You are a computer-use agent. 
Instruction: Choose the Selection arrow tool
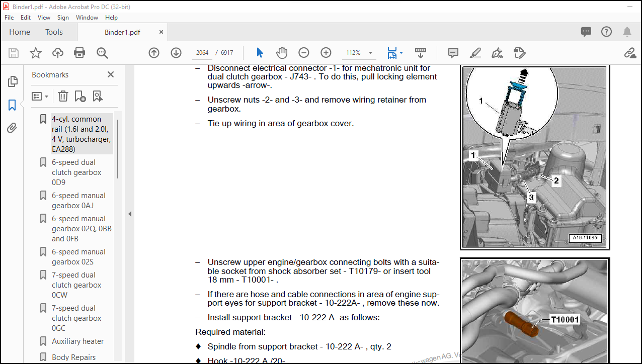[x=260, y=53]
